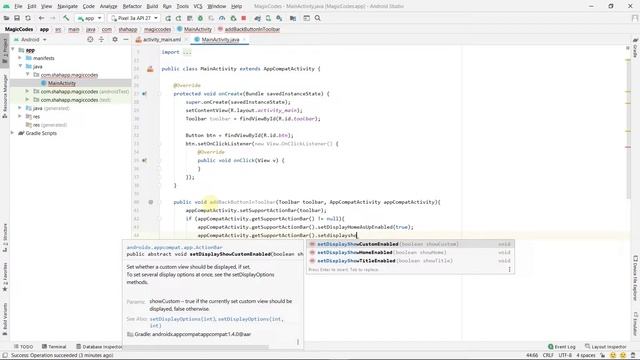640x360 pixels.
Task: Open the Database Inspector tool window
Action: coord(99,347)
